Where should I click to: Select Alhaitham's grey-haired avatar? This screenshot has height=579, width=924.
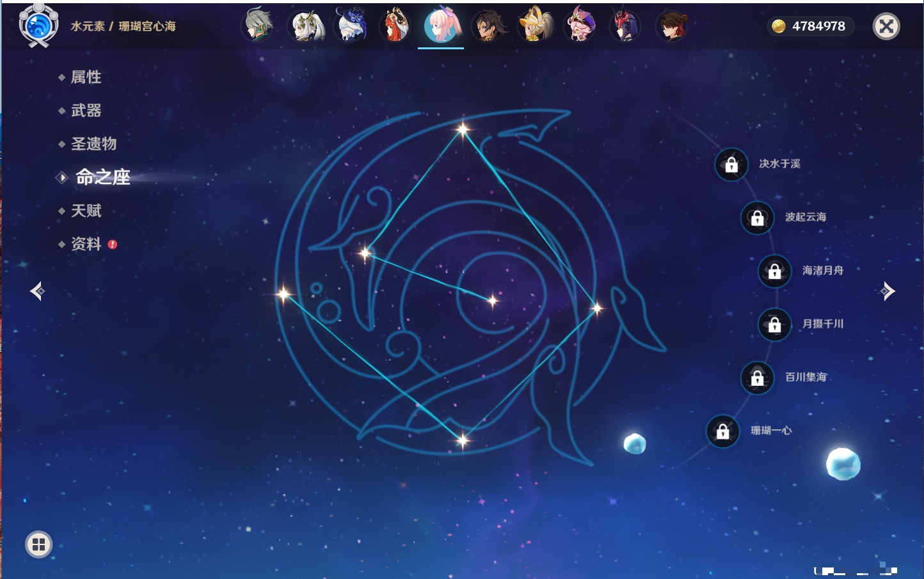(258, 26)
